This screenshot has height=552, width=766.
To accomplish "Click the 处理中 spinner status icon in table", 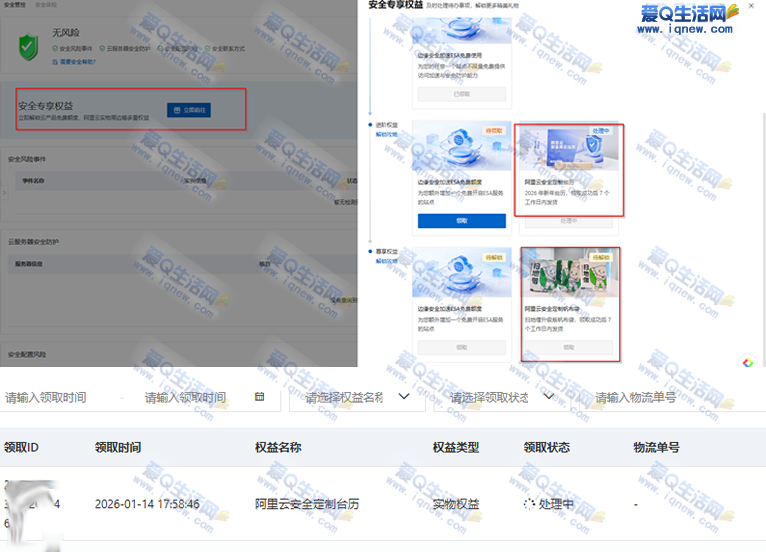I will click(529, 504).
